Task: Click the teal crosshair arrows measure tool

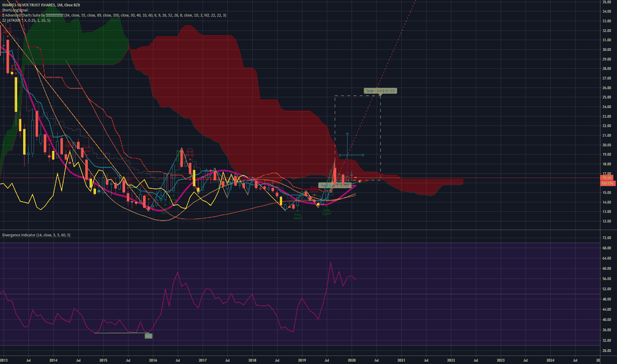Action: click(348, 155)
